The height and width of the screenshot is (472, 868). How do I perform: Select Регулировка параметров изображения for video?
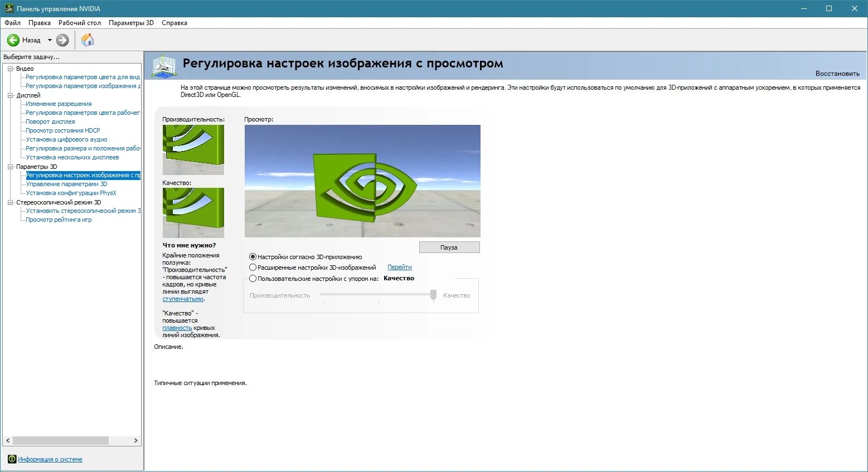(83, 86)
